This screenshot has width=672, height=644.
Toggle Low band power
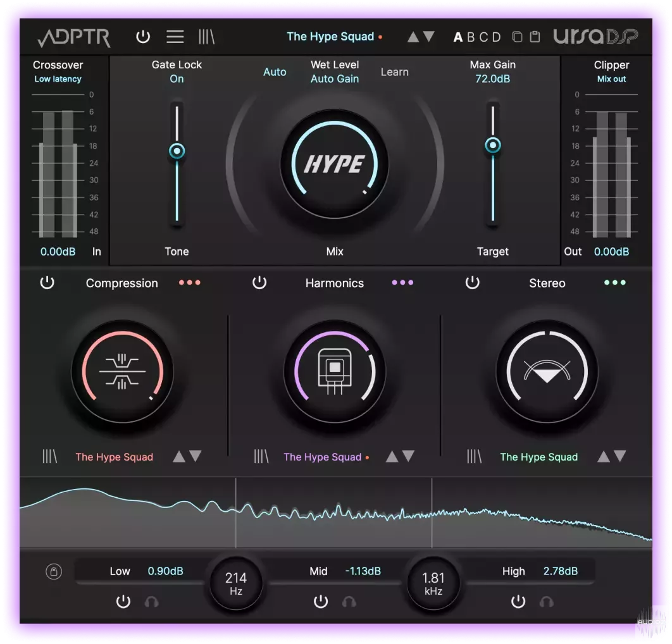(123, 602)
